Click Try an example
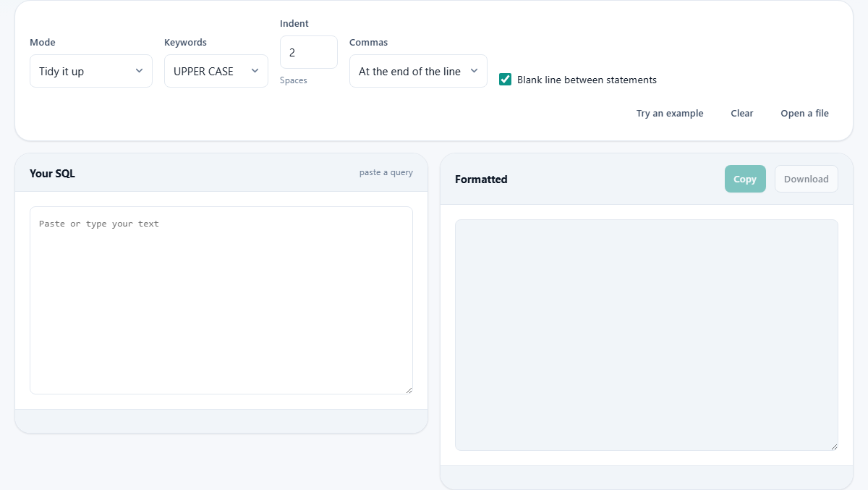The image size is (868, 490). (670, 114)
